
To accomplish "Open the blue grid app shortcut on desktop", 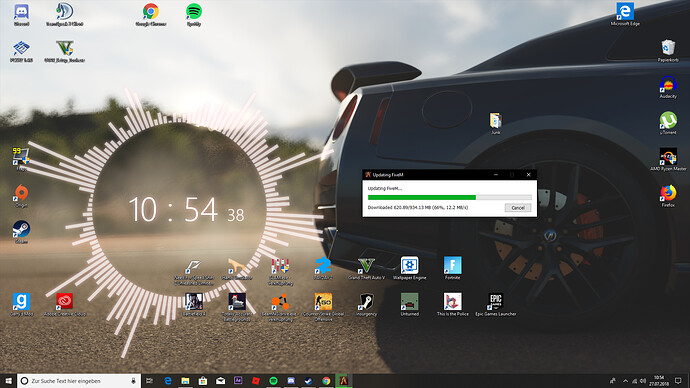I will (21, 51).
